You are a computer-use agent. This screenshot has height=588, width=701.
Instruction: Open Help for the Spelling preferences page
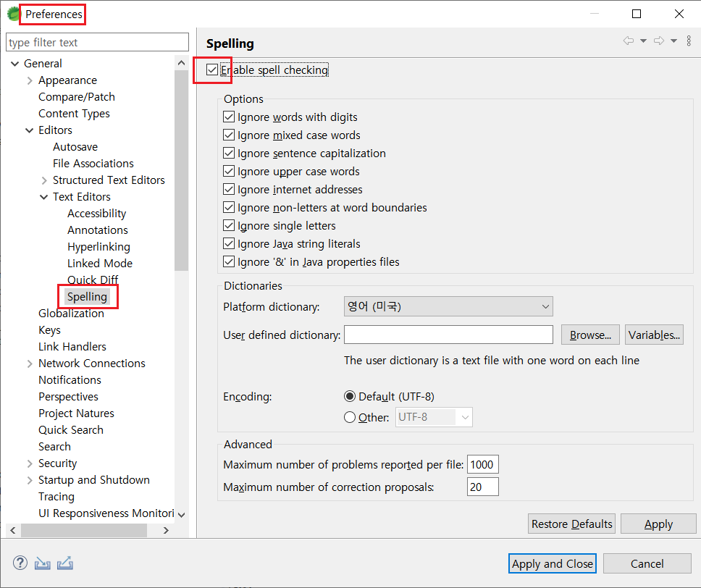(20, 563)
